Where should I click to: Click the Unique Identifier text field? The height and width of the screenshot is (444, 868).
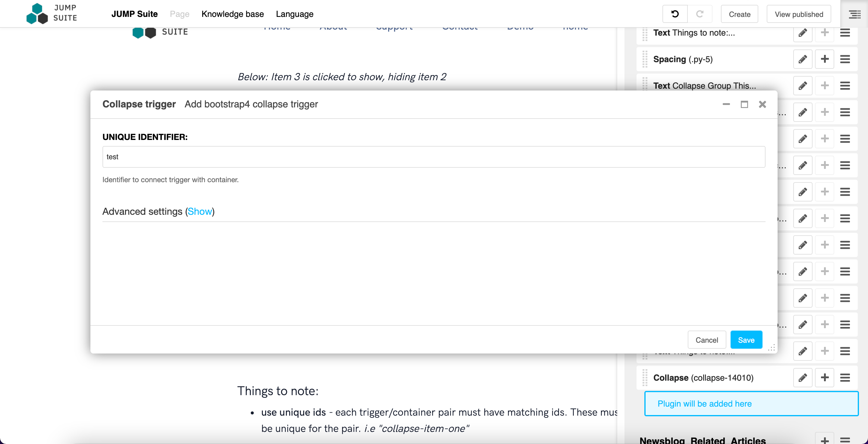[x=434, y=157]
